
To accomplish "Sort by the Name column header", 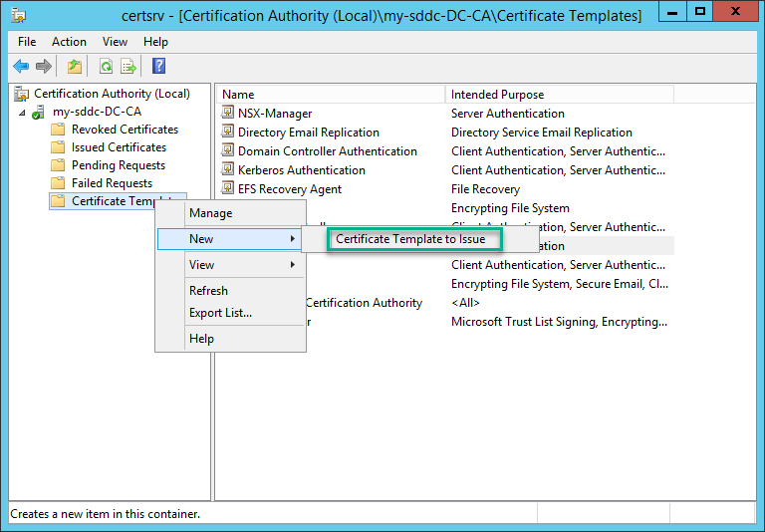I will click(x=331, y=95).
